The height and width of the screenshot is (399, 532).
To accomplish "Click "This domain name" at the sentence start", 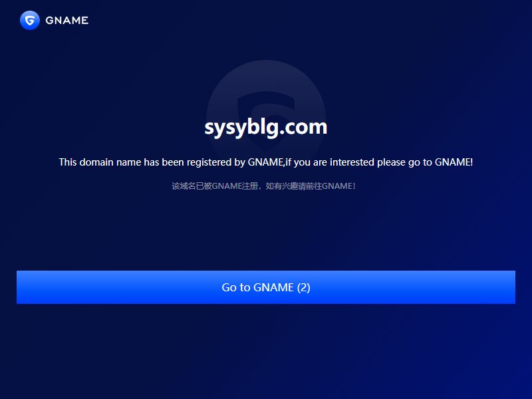I will tap(100, 162).
